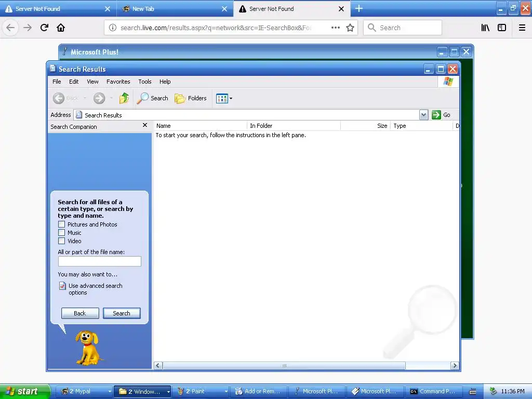The height and width of the screenshot is (399, 532).
Task: Open the Views dropdown button
Action: tap(224, 98)
